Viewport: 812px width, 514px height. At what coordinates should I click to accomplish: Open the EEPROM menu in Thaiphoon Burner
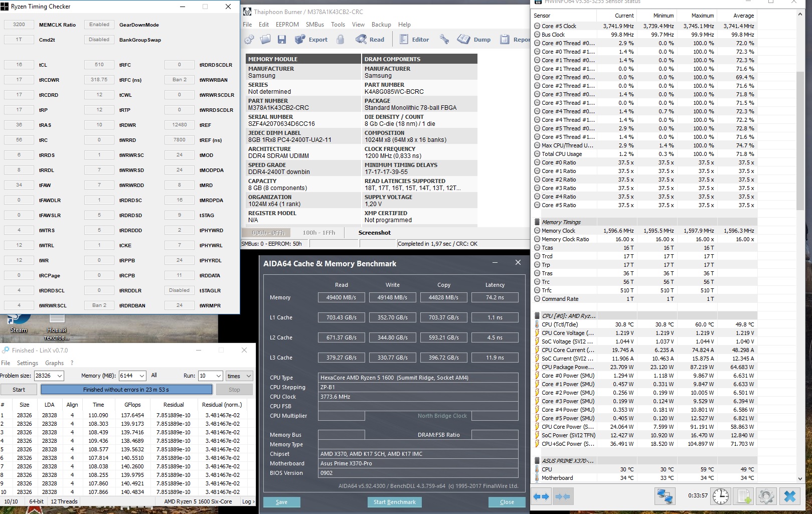(x=287, y=25)
